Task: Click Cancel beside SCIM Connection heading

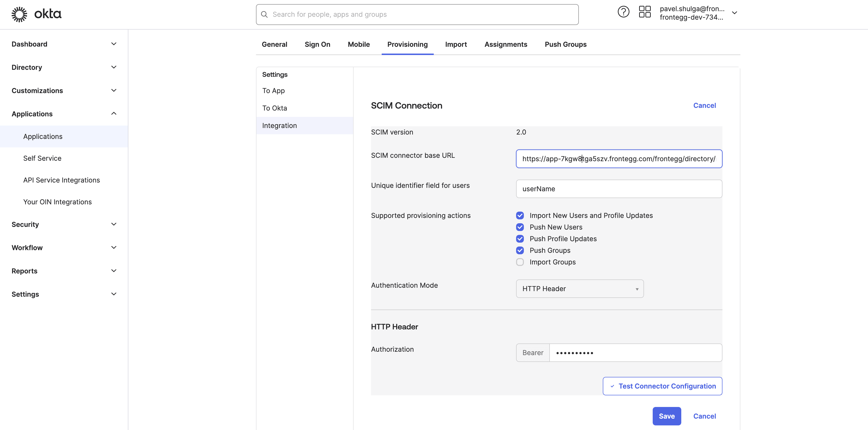Action: tap(705, 105)
